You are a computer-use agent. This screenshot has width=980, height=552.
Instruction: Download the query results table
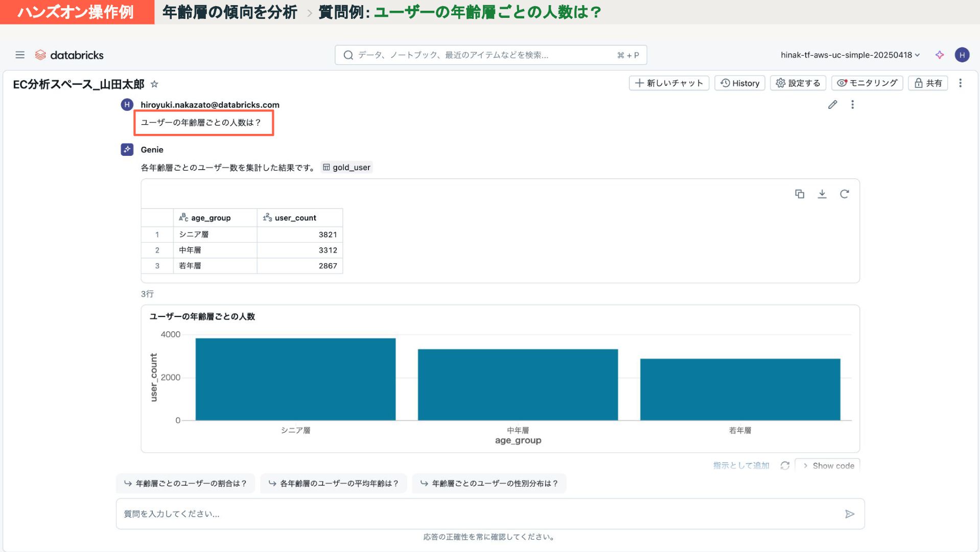[822, 194]
